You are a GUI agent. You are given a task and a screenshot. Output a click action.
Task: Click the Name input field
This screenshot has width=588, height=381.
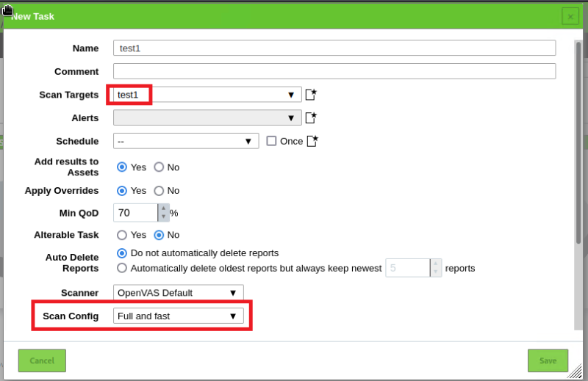334,48
